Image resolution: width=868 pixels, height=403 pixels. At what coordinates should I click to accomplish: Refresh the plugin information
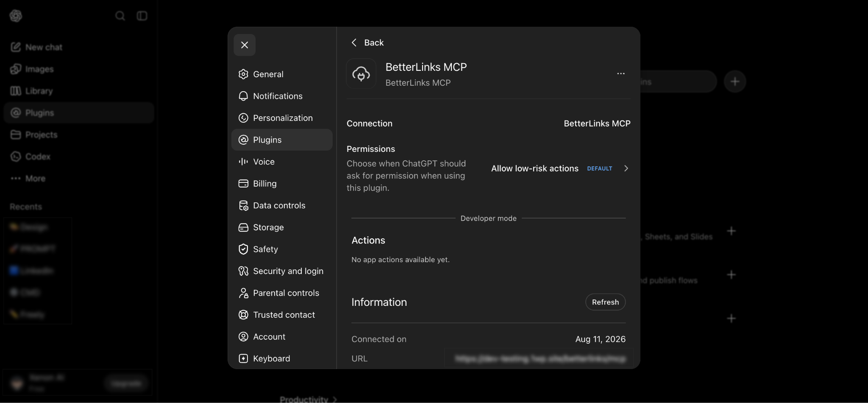pyautogui.click(x=605, y=302)
